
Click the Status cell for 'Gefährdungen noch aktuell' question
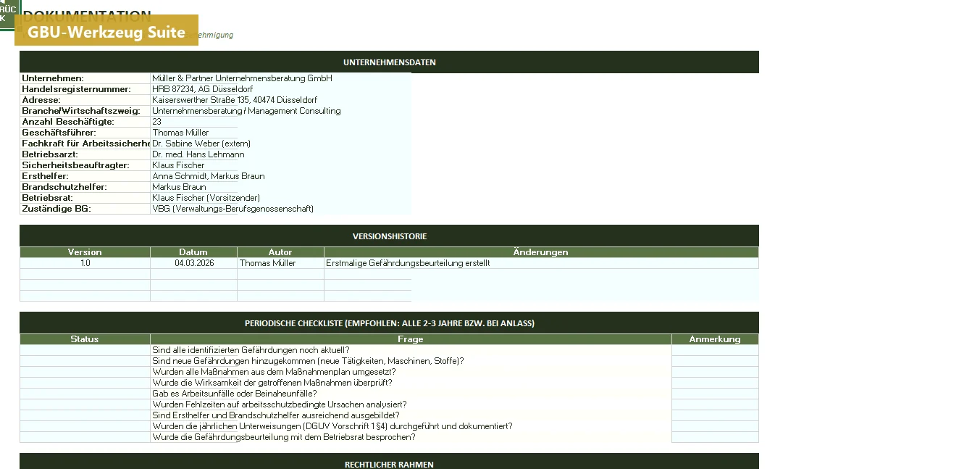[85, 350]
